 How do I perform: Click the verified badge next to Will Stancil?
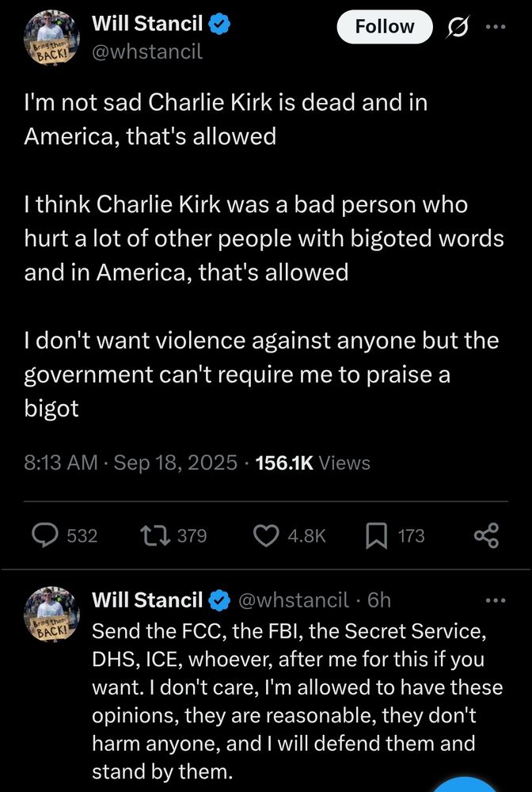pyautogui.click(x=220, y=24)
